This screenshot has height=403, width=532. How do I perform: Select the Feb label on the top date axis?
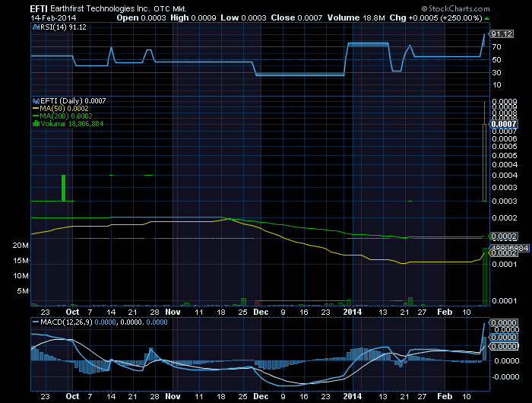pyautogui.click(x=445, y=311)
